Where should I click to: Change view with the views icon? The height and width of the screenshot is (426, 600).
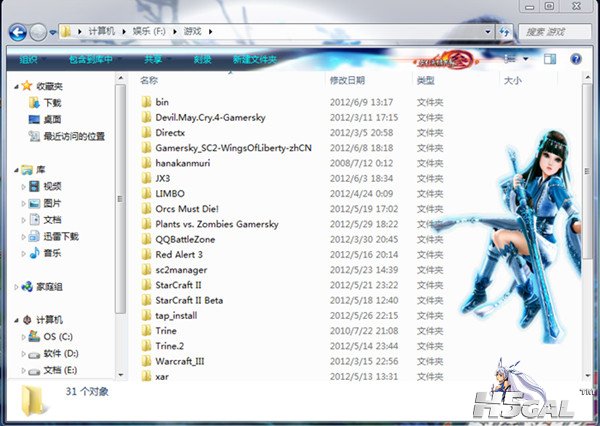tap(510, 59)
